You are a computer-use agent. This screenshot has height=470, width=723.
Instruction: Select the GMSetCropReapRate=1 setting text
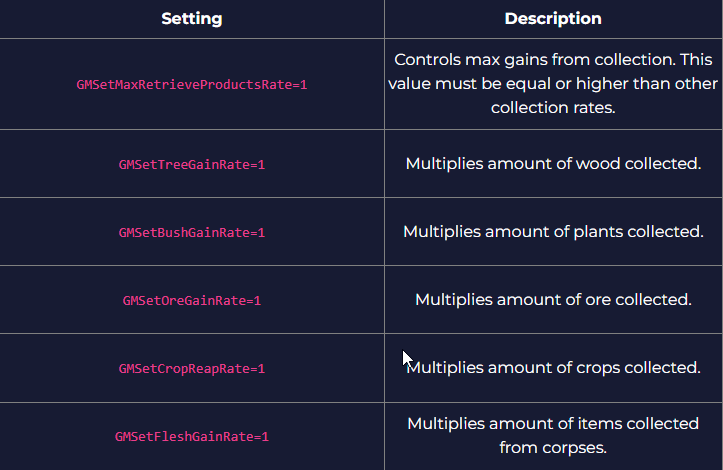point(191,369)
